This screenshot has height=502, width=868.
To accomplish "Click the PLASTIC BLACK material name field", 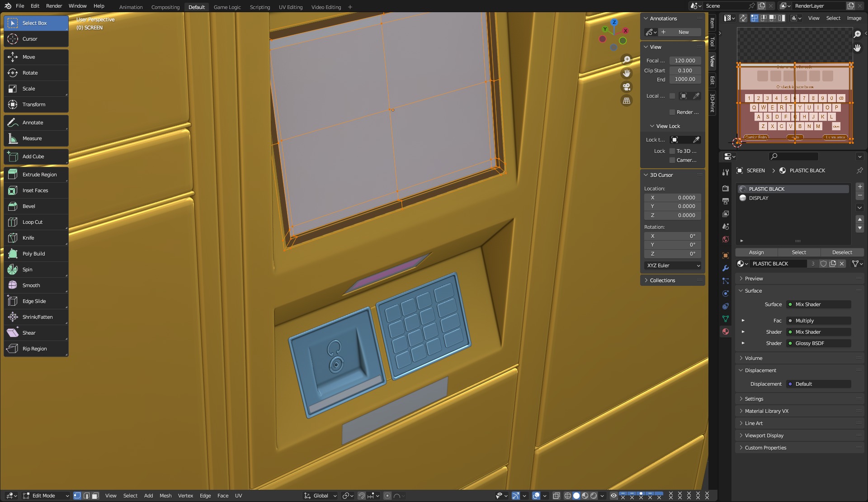I will click(778, 264).
